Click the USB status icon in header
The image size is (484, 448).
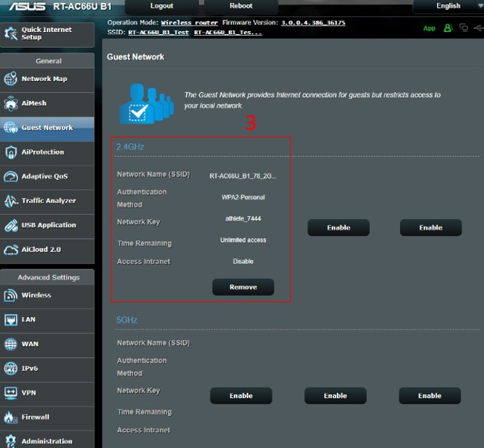[x=478, y=28]
